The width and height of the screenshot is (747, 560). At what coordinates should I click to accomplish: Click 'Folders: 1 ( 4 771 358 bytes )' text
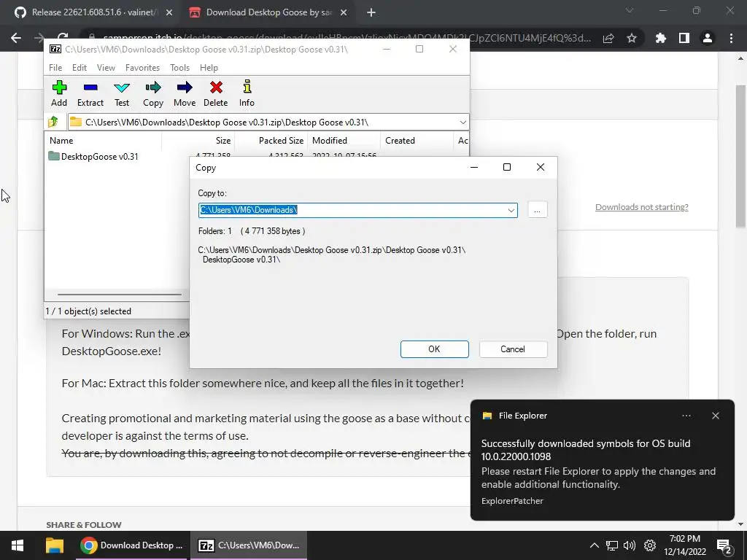252,231
